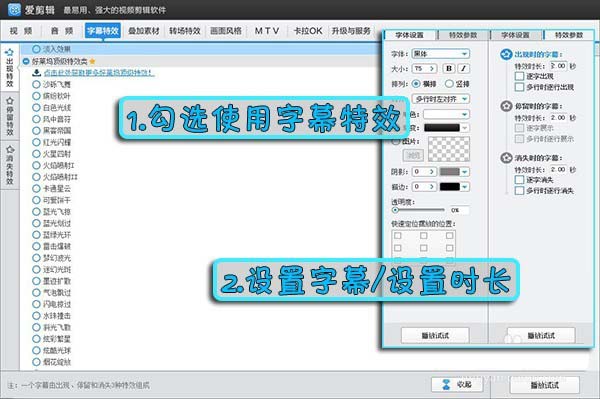This screenshot has width=600, height=399.
Task: Click the font size 75 stepper arrow
Action: click(x=432, y=68)
